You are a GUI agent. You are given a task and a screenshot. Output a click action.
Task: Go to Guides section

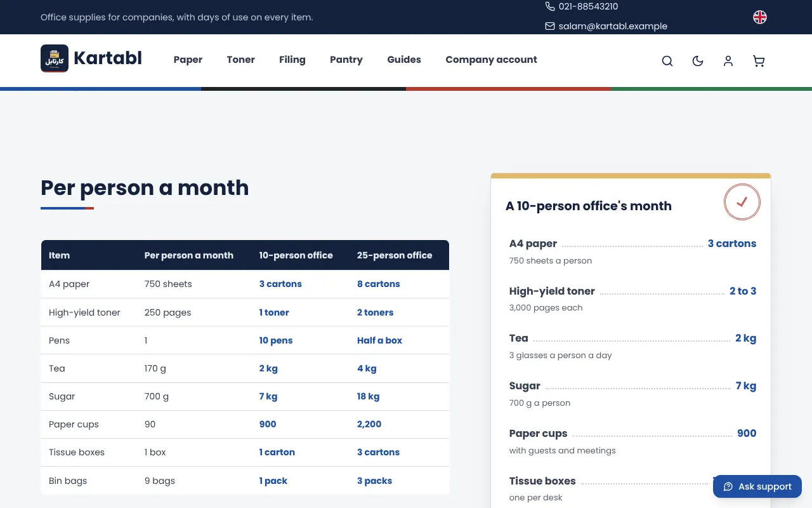coord(404,60)
